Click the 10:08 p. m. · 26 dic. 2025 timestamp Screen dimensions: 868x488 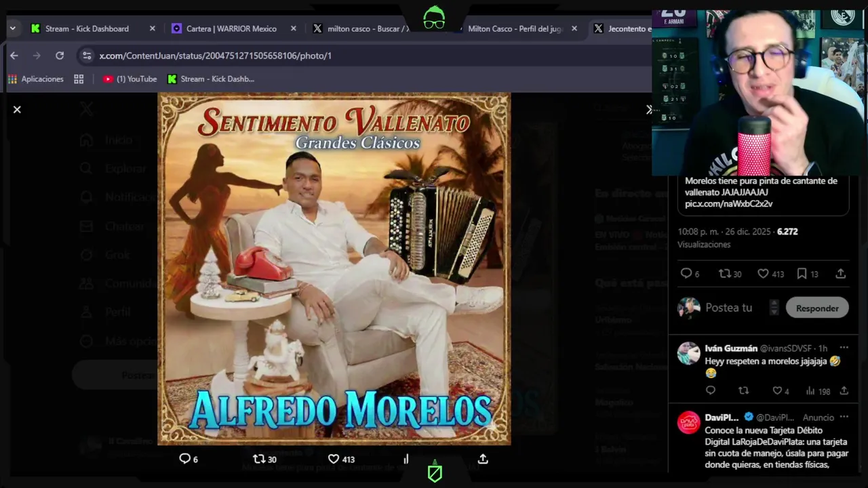(x=724, y=232)
